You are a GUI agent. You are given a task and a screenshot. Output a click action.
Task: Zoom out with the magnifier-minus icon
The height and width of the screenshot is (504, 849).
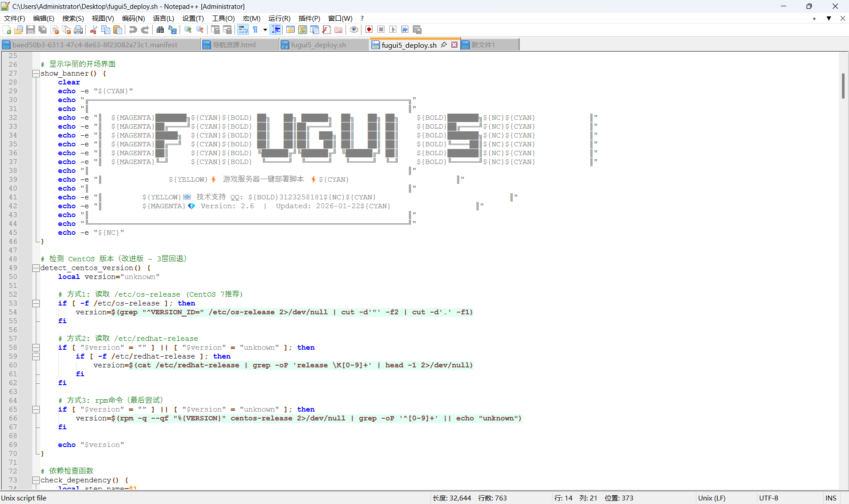pyautogui.click(x=200, y=29)
